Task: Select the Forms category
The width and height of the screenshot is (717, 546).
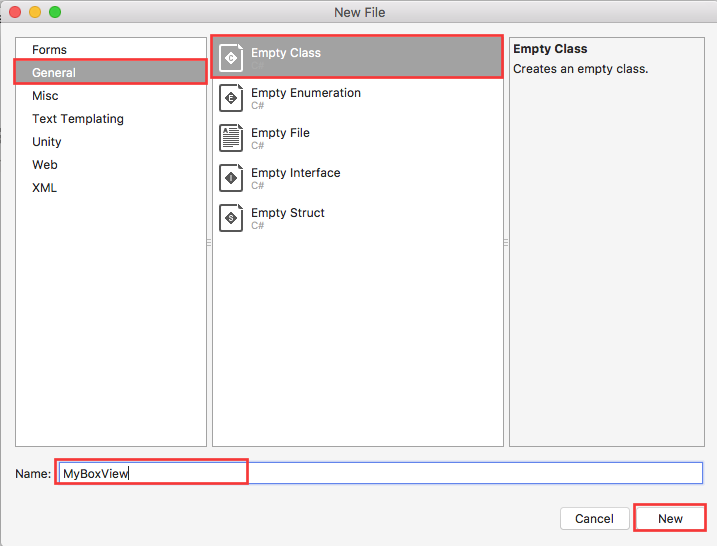Action: (x=49, y=50)
